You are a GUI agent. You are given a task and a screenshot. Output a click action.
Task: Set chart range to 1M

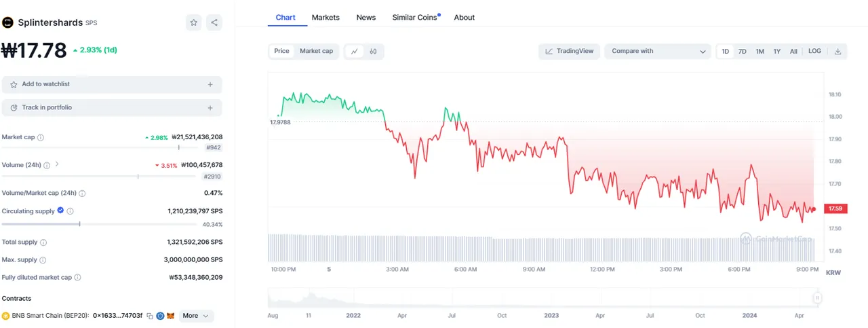pyautogui.click(x=760, y=51)
